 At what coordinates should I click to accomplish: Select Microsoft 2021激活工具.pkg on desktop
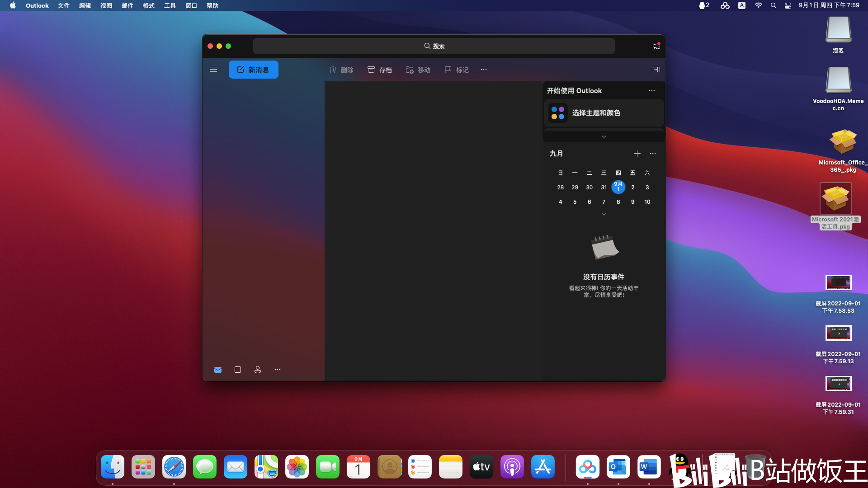pos(836,206)
